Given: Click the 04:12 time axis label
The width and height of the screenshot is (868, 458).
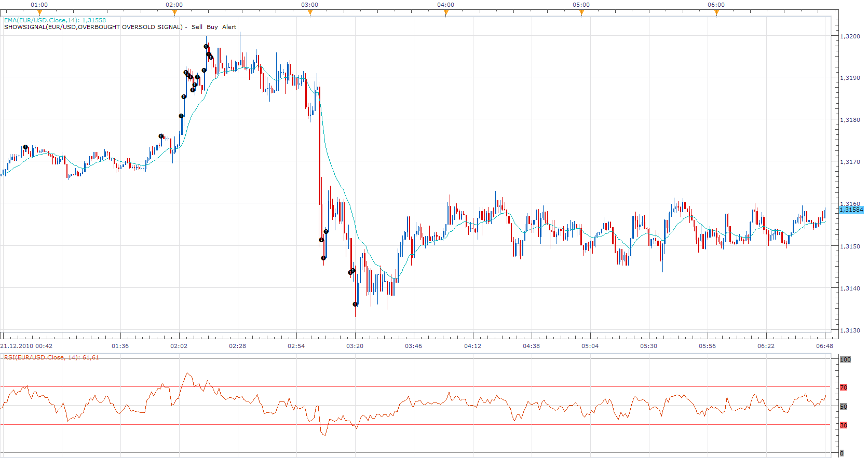Looking at the screenshot, I should (472, 346).
